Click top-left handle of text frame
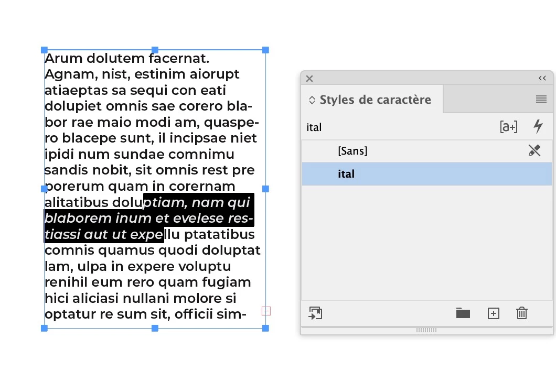The width and height of the screenshot is (556, 392). point(45,50)
